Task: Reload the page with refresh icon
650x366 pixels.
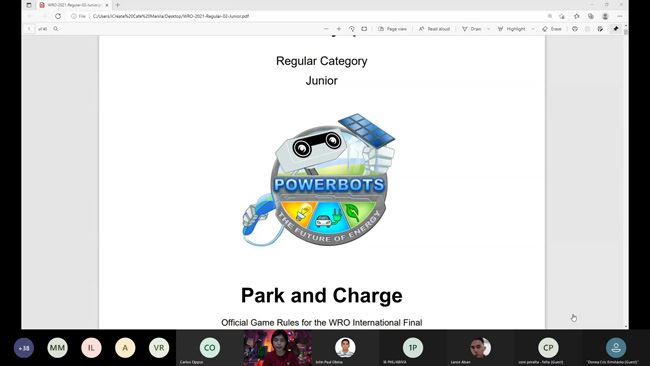Action: coord(58,16)
